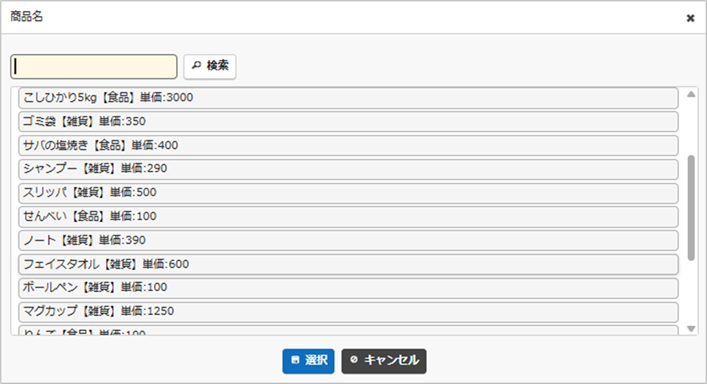Click the キャンセル button

pos(384,361)
